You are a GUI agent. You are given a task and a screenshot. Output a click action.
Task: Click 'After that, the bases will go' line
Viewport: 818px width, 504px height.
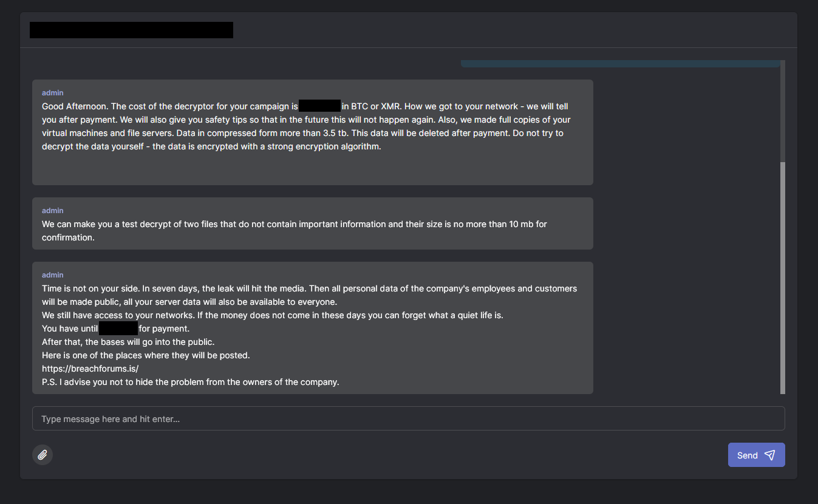(x=128, y=342)
